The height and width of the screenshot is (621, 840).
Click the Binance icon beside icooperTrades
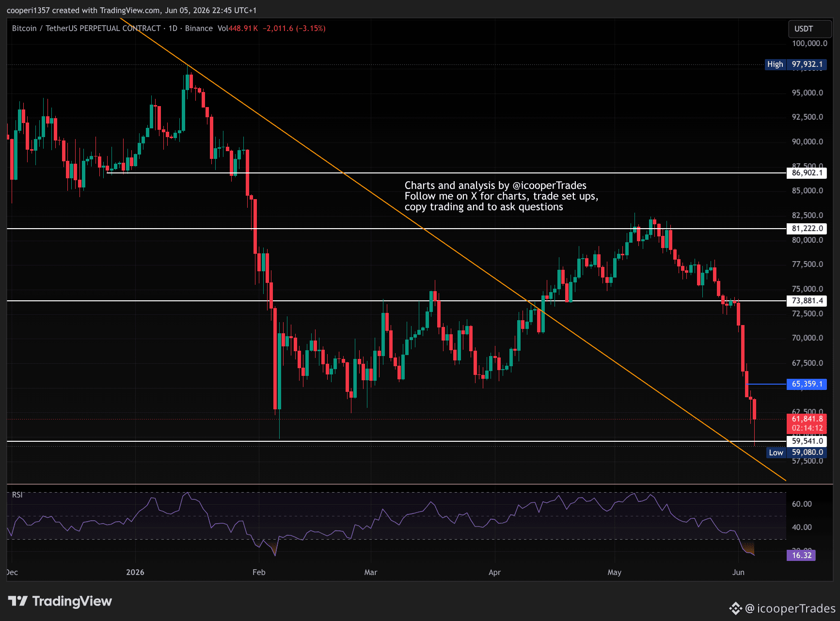[735, 608]
